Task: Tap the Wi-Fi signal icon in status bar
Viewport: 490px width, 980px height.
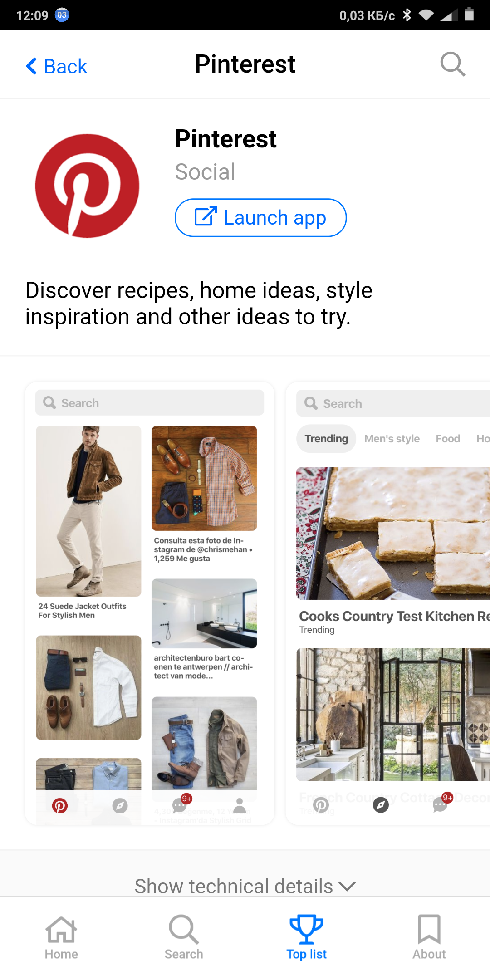Action: [426, 15]
